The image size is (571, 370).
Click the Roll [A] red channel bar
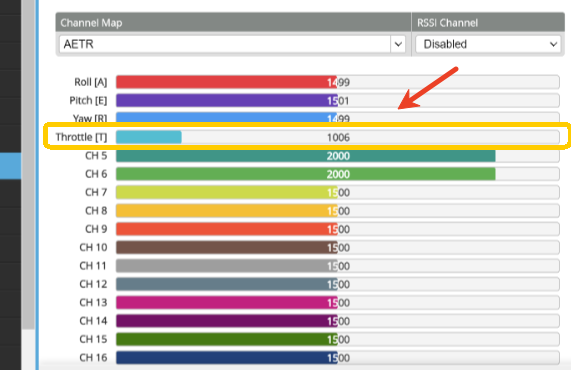pos(338,82)
